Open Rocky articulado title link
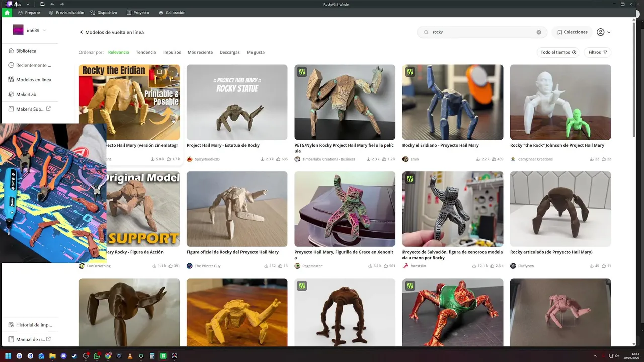The image size is (644, 362). [551, 252]
